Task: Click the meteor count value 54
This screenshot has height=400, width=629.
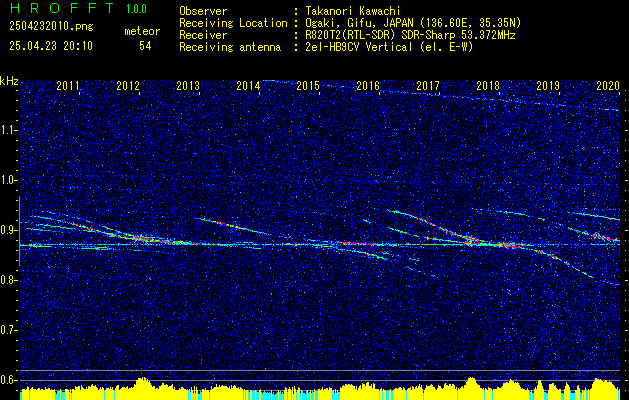Action: [145, 46]
